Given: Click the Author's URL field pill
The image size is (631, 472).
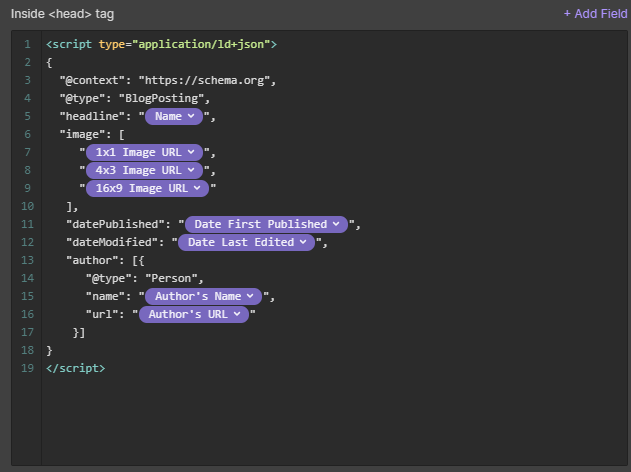Looking at the screenshot, I should [x=194, y=314].
